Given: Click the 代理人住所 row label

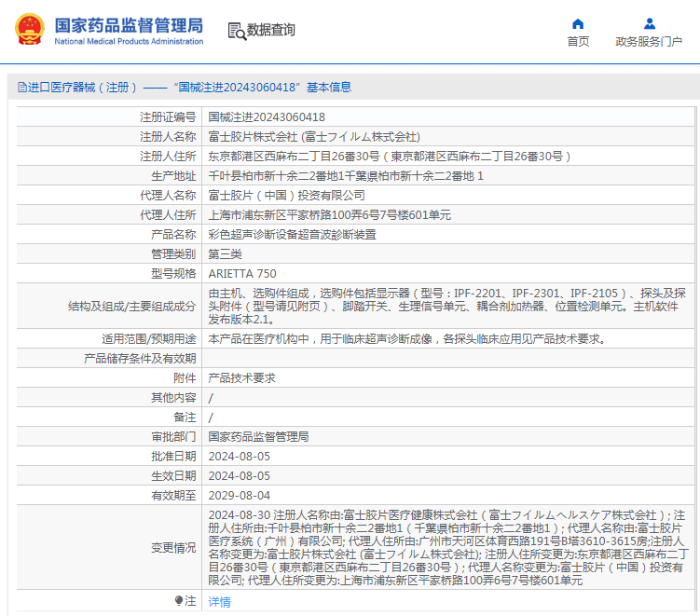Looking at the screenshot, I should (x=168, y=215).
